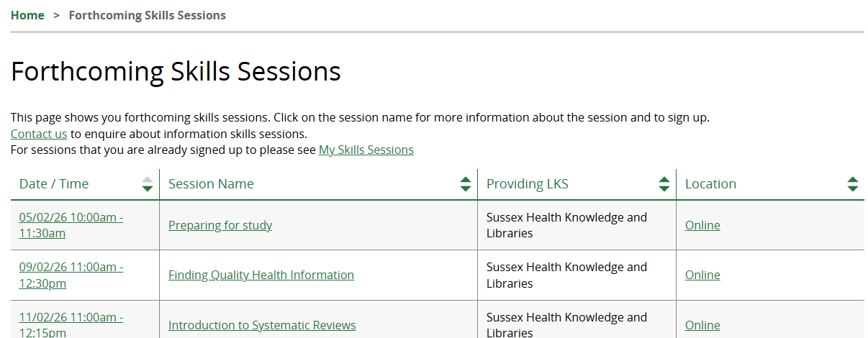Click the Session Name column header
868x338 pixels.
[211, 184]
